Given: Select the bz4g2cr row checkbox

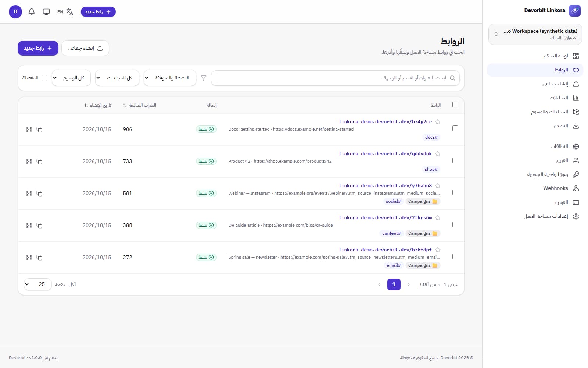Looking at the screenshot, I should click(455, 128).
